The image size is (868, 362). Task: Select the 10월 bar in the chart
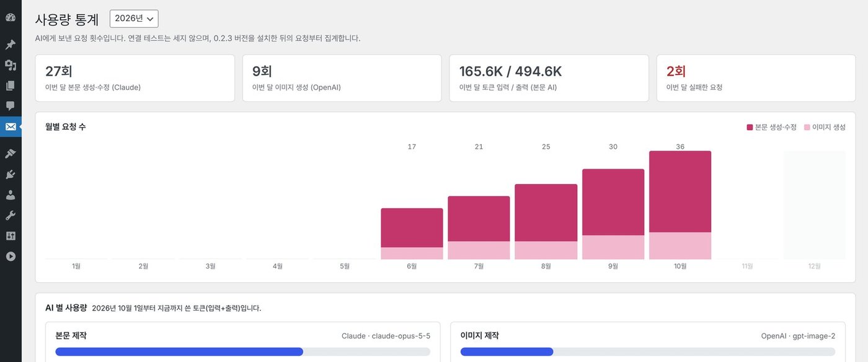tap(680, 205)
